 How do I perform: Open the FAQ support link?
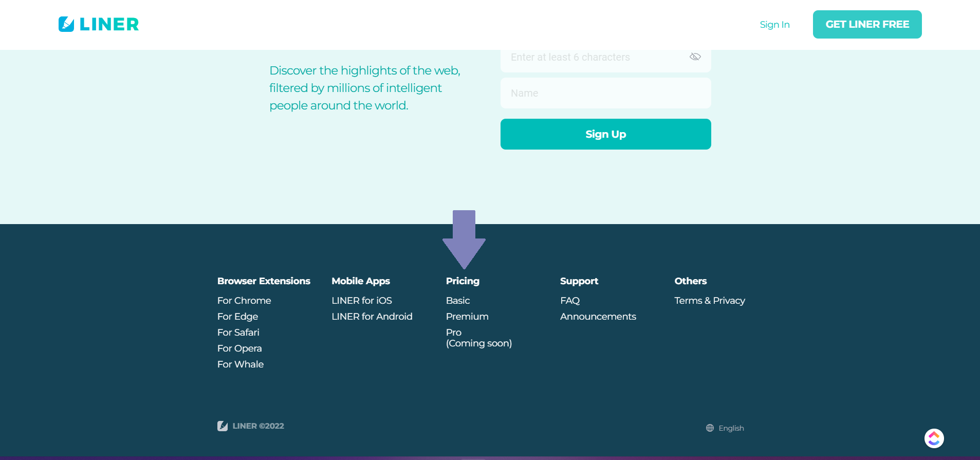click(570, 301)
